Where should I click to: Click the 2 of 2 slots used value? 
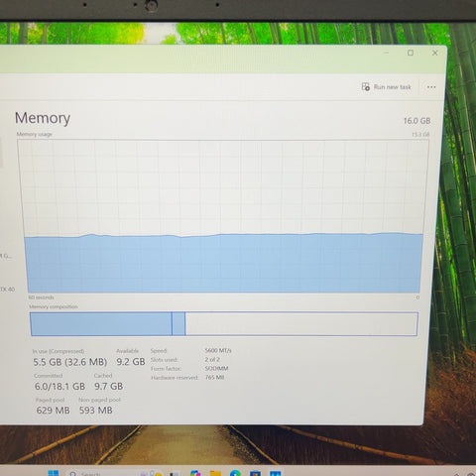212,359
